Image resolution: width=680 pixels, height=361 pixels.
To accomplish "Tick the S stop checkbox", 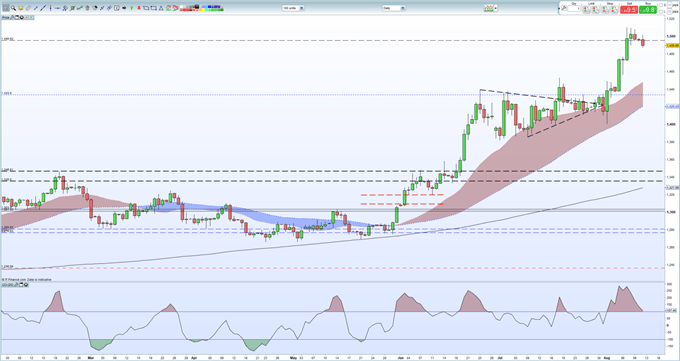I will pyautogui.click(x=661, y=5).
